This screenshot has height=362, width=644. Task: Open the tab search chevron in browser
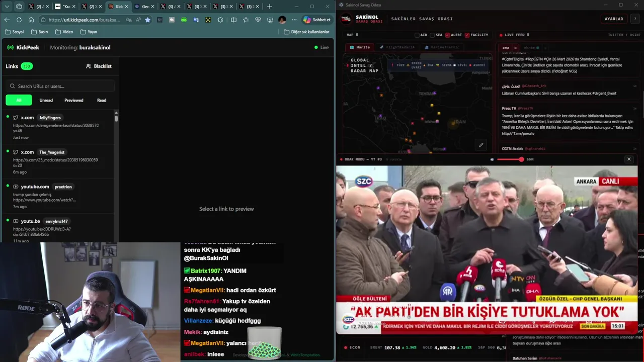click(7, 7)
